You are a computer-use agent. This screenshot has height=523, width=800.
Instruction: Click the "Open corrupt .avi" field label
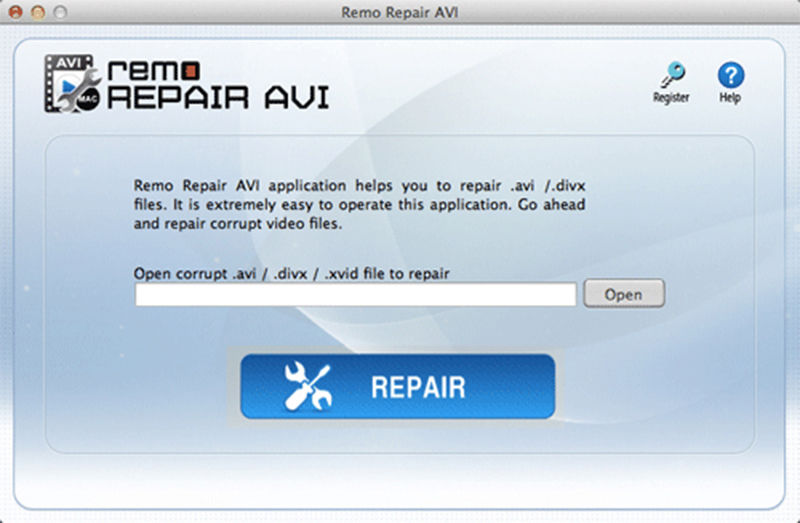[291, 273]
